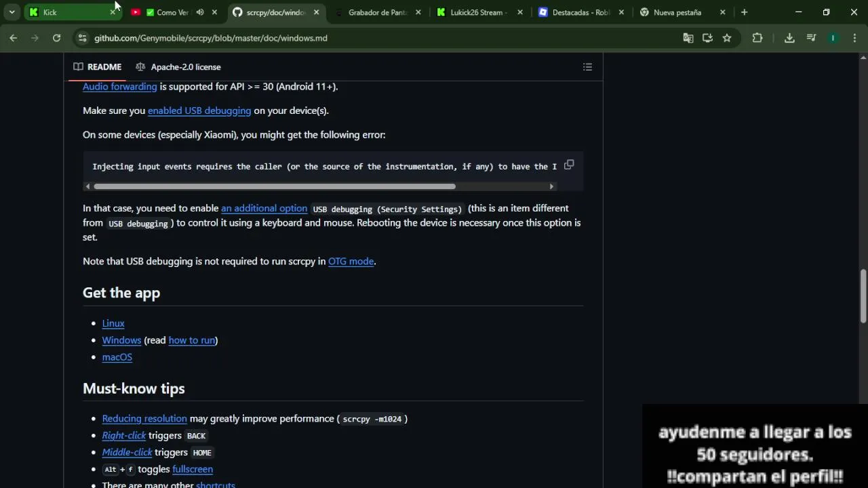Close the Nueva pestaña tab
This screenshot has width=868, height=488.
(723, 12)
